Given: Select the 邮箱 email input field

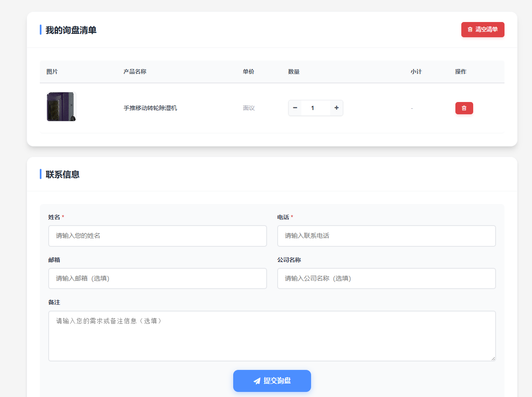Looking at the screenshot, I should click(x=157, y=278).
